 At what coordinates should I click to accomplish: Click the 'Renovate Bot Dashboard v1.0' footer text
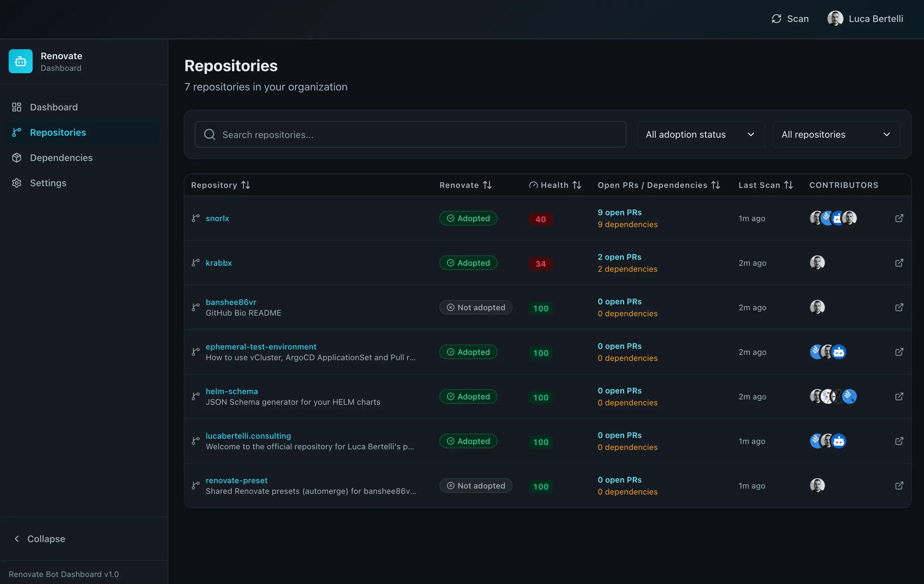point(64,574)
